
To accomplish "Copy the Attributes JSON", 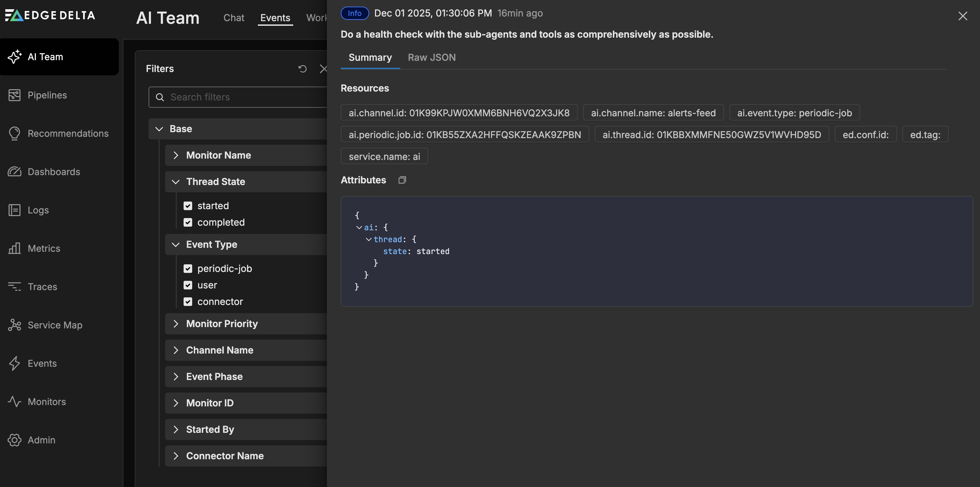I will [x=402, y=179].
